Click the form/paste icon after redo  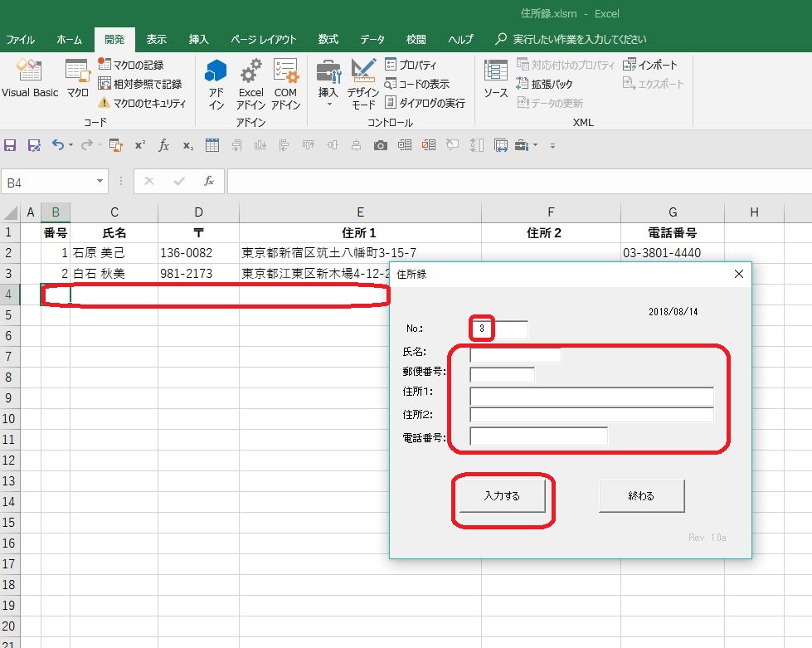pyautogui.click(x=115, y=145)
